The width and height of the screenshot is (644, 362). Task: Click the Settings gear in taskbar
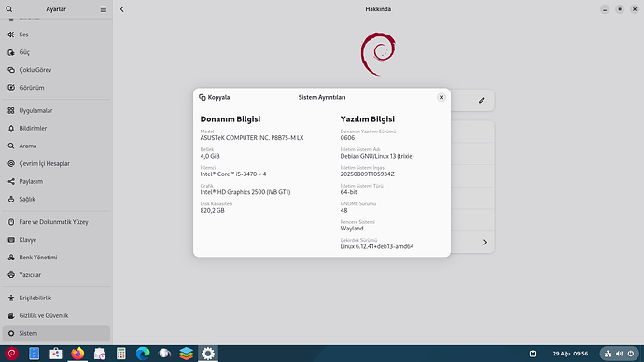tap(208, 354)
